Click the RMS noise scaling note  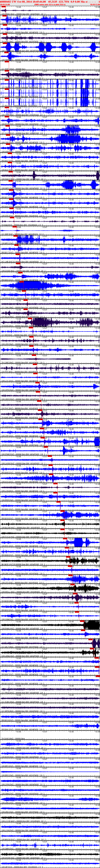(x=50, y=4)
